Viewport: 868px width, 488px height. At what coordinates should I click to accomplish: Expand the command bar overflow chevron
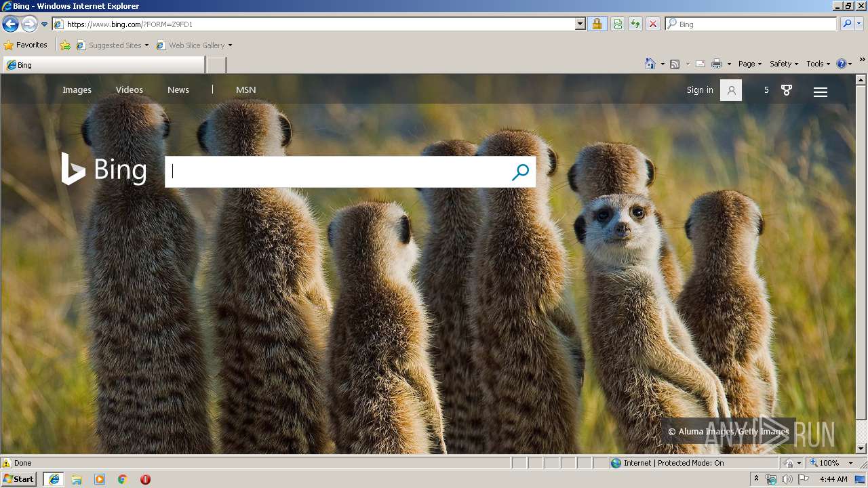[x=862, y=60]
